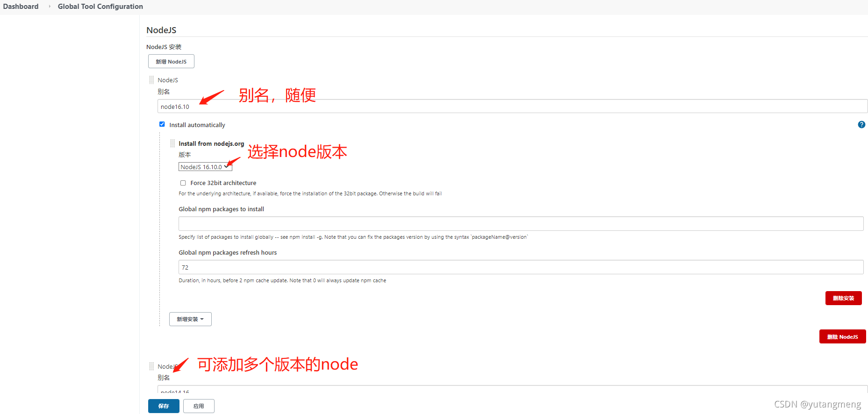Click the NodeJS 安装 label
The image size is (868, 414).
coord(164,47)
